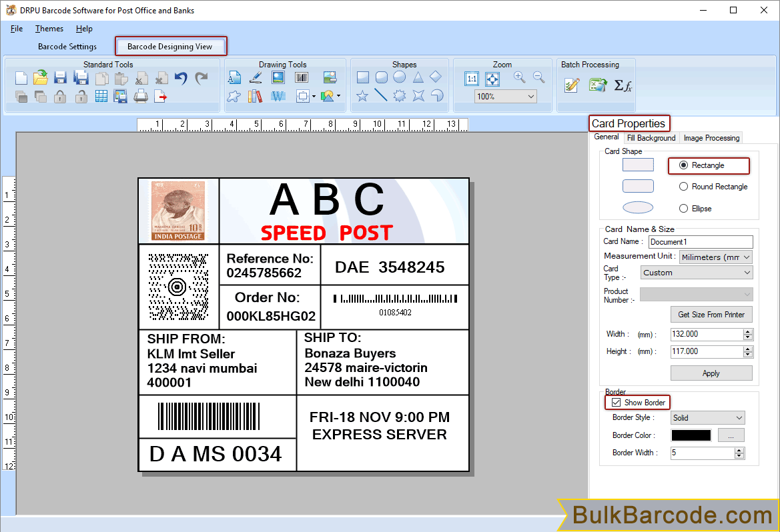The image size is (780, 532).
Task: Select the WordArt tool icon
Action: click(x=278, y=96)
